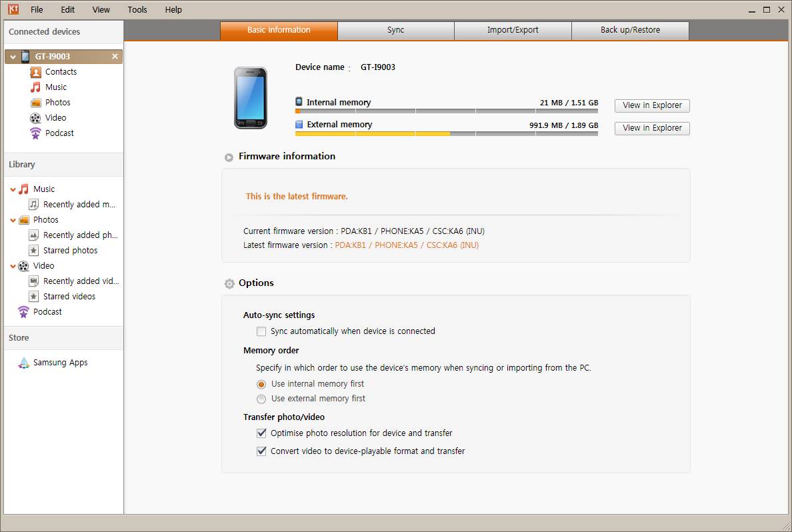Click the Recently added photos icon
Image resolution: width=792 pixels, height=532 pixels.
[33, 235]
